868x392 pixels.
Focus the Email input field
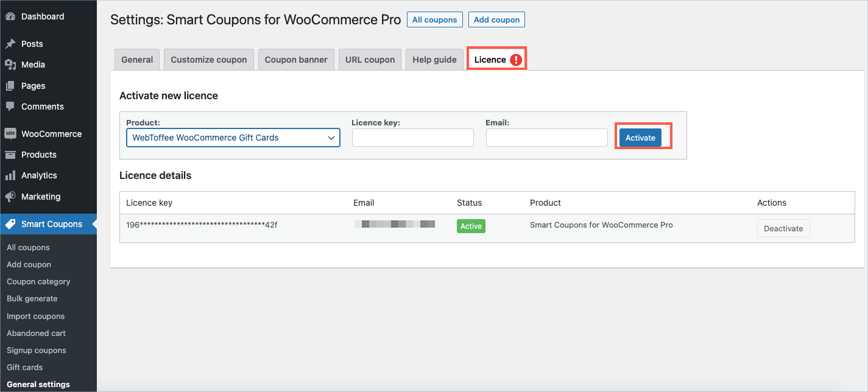pyautogui.click(x=547, y=138)
